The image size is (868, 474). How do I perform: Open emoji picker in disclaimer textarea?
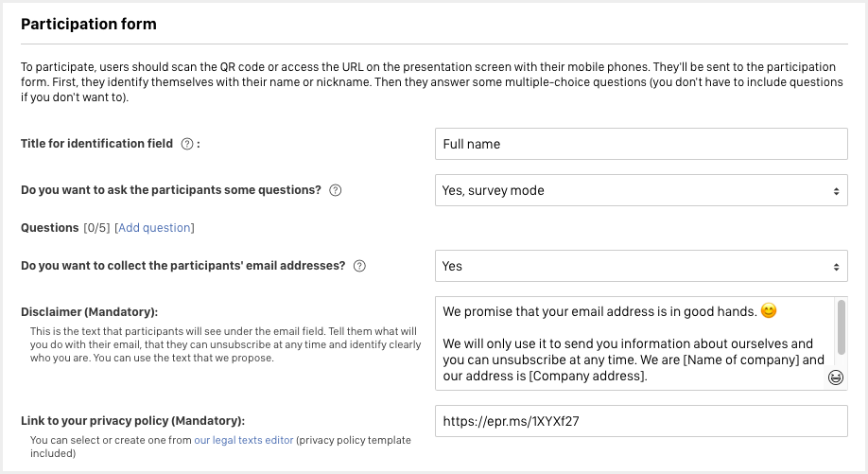835,377
